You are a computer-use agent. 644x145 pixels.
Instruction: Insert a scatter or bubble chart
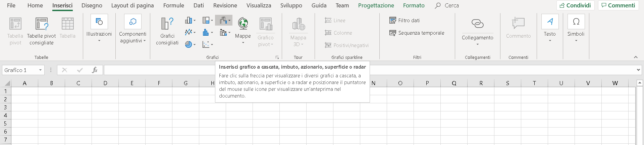[x=208, y=44]
